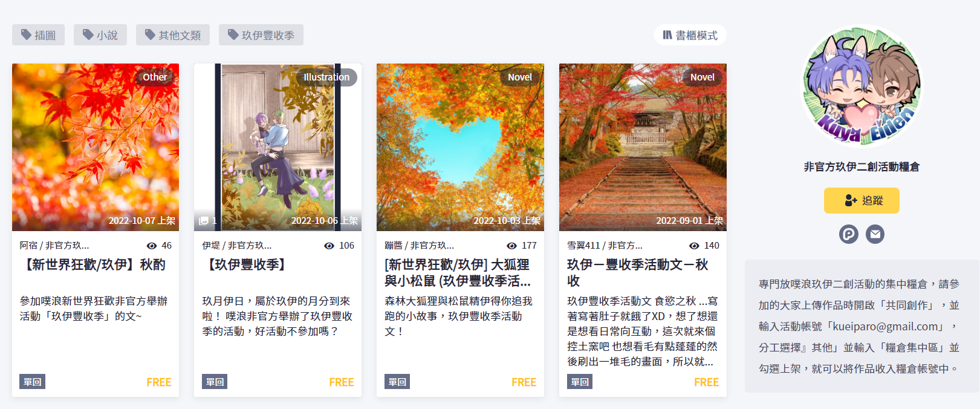Filter by 插圖 tag
The image size is (980, 409).
[x=38, y=35]
